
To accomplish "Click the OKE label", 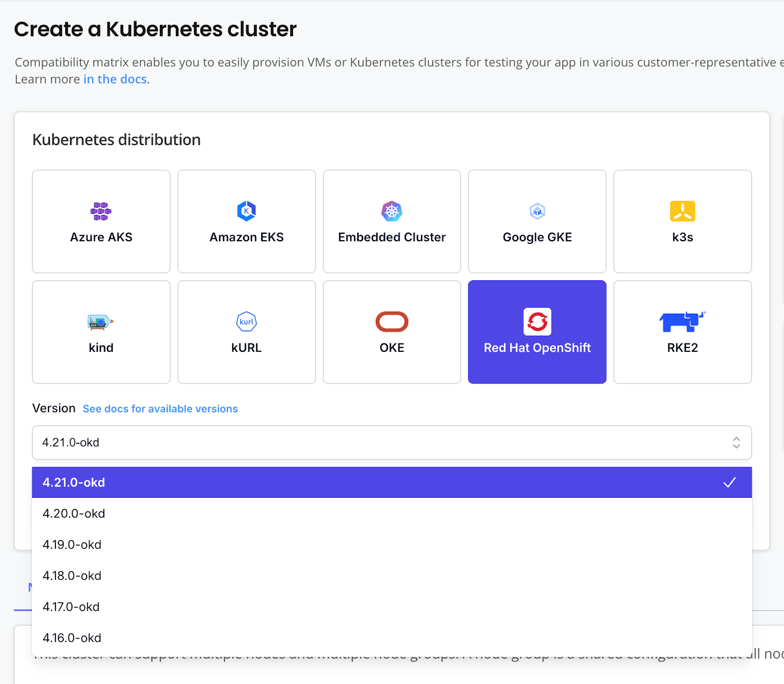I will (392, 348).
